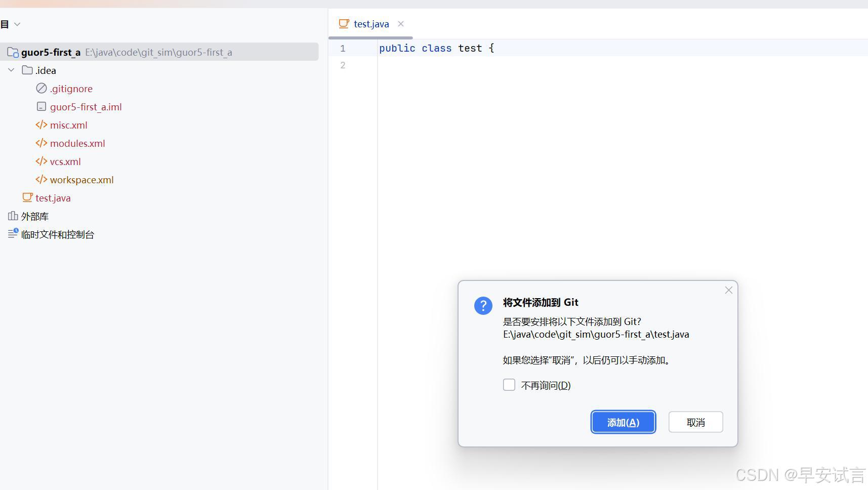
Task: Click the Java icon beside test.java in tree
Action: coord(27,197)
